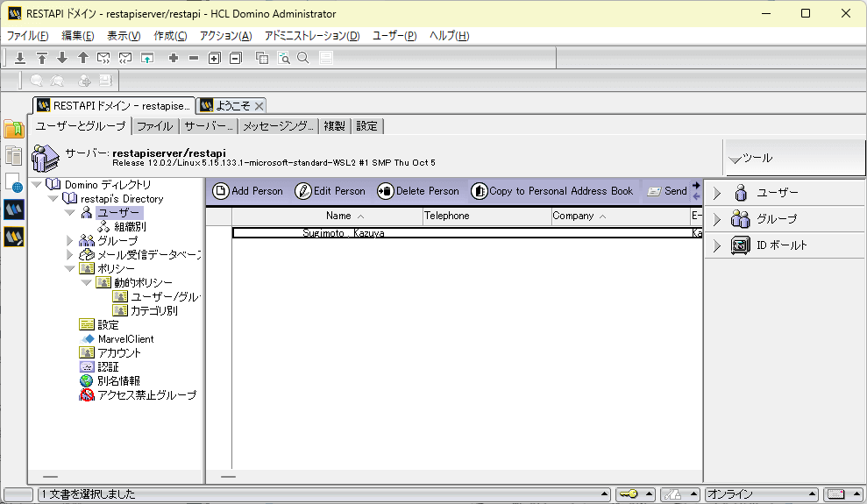Click the Copy to Personal Address Book icon
Viewport: 867px width, 504px height.
coord(479,191)
